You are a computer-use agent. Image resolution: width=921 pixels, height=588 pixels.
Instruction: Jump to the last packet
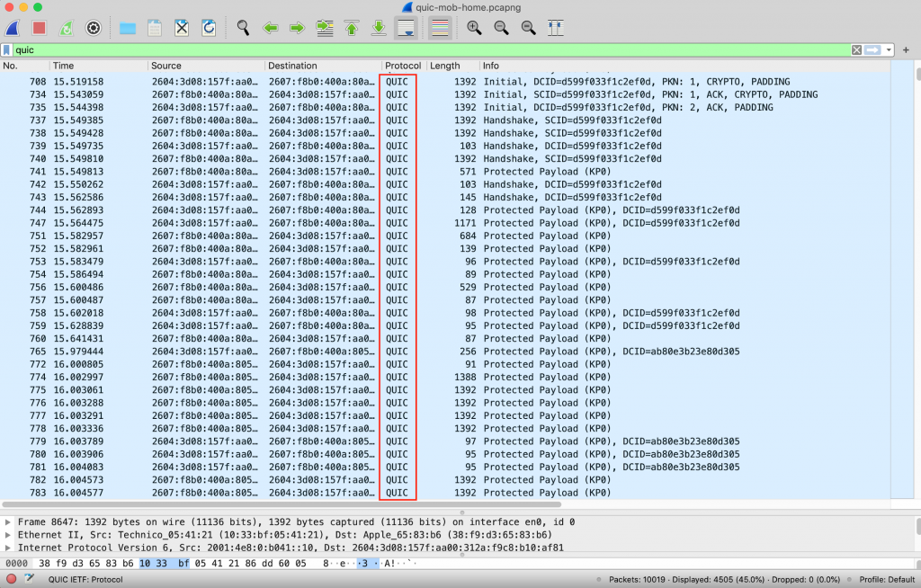tap(379, 28)
